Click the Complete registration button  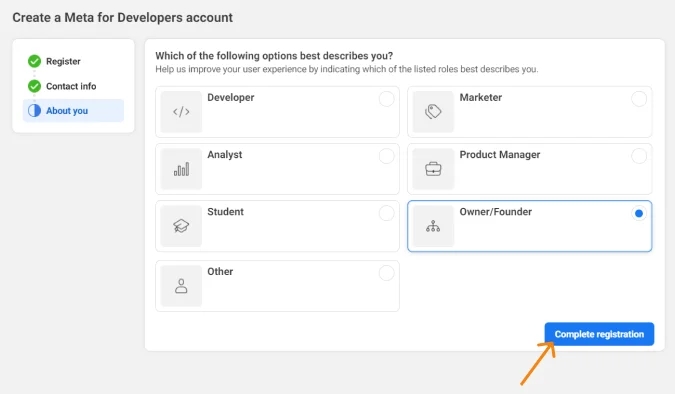[599, 334]
